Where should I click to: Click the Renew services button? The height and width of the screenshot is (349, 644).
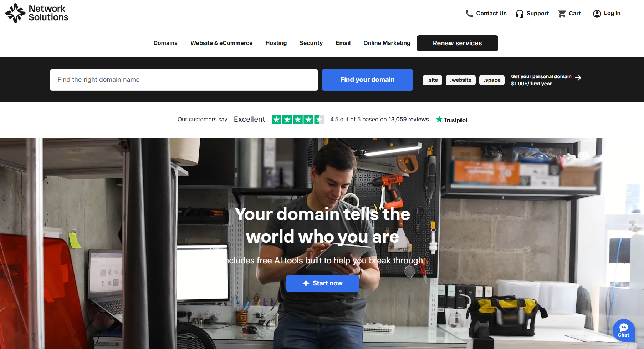457,43
